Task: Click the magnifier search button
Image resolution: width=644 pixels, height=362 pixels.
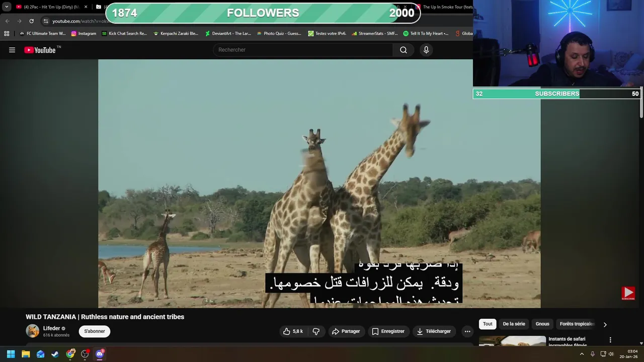Action: (404, 50)
